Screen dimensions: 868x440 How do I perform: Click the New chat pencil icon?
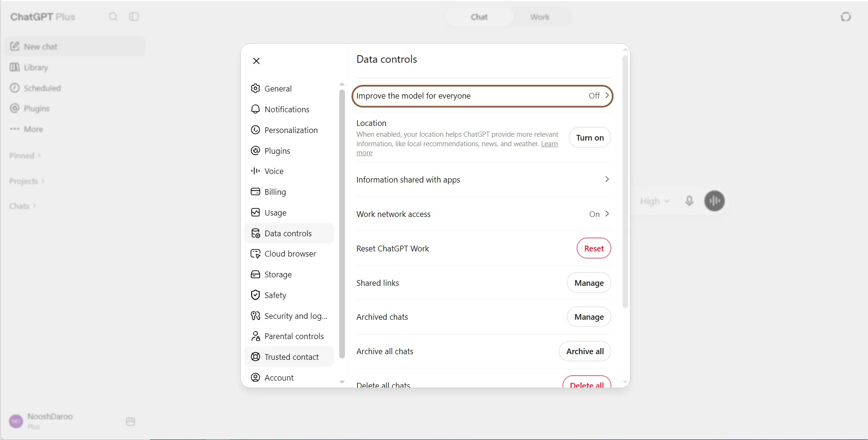tap(15, 46)
